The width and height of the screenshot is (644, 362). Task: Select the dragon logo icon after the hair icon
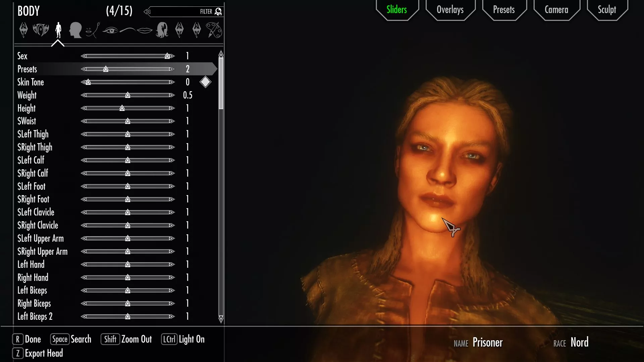(x=179, y=30)
